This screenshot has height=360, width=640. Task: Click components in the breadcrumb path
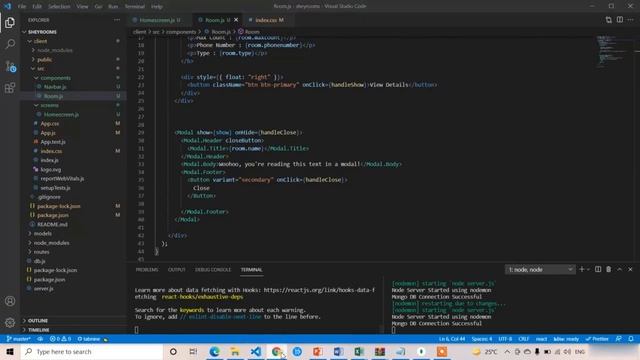click(181, 31)
